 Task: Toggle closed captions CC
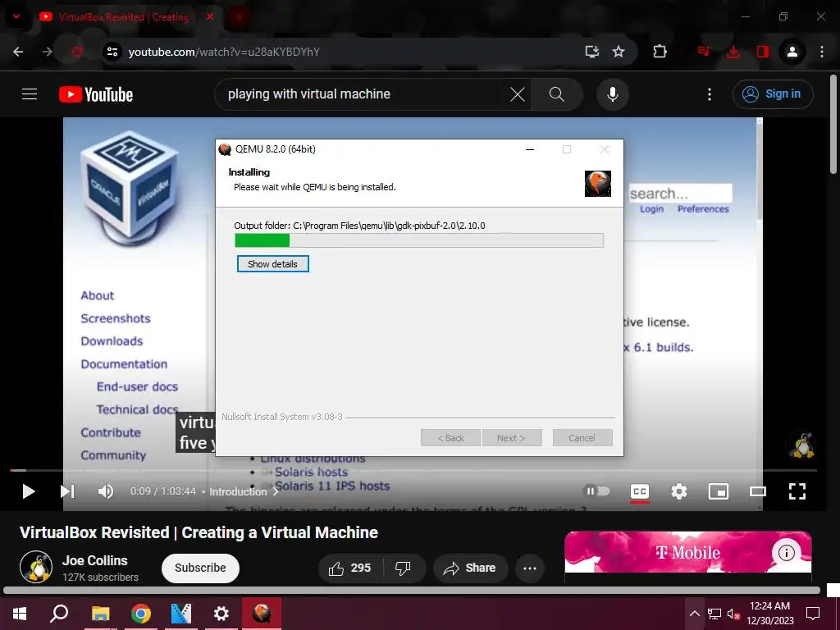(640, 491)
